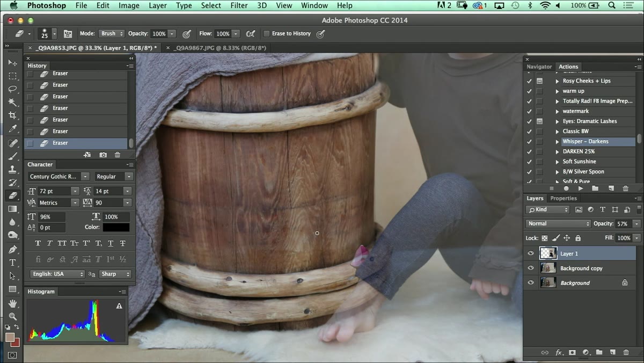Toggle brush panel from options bar
This screenshot has height=363, width=644.
tap(68, 33)
